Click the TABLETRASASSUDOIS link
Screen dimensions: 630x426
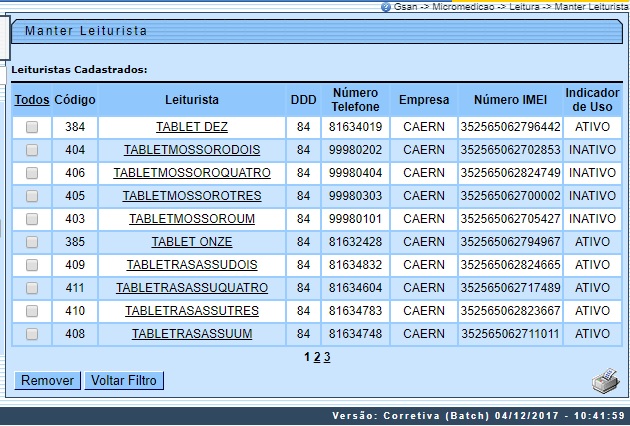[192, 265]
